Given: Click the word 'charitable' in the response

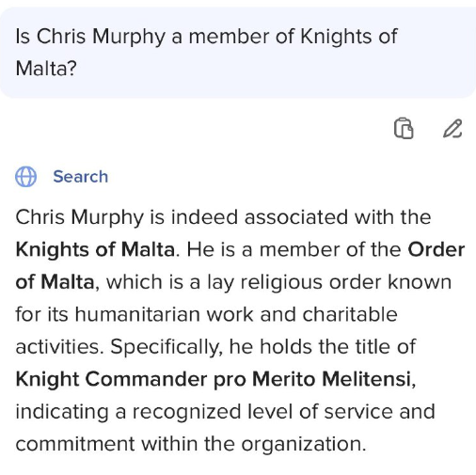Looking at the screenshot, I should [x=350, y=314].
